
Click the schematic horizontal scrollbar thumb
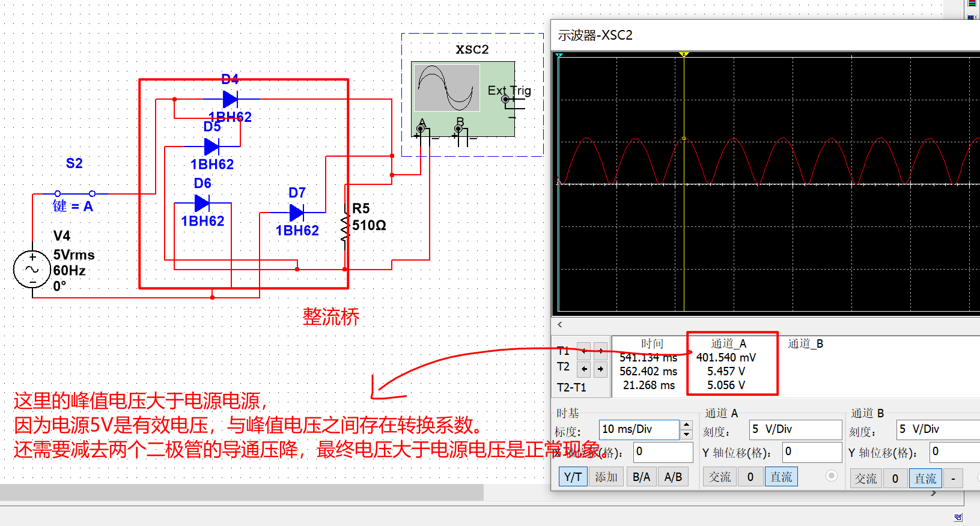tap(242, 492)
